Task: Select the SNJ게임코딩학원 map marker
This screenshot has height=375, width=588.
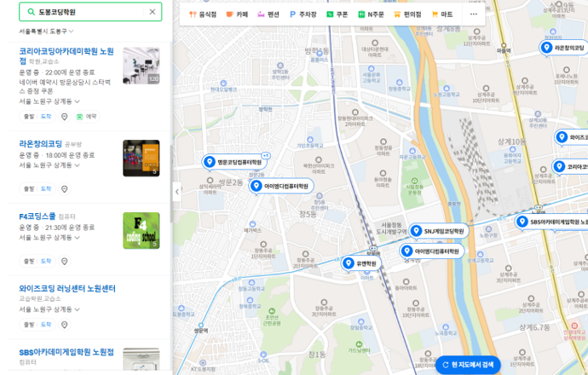Action: coord(439,231)
